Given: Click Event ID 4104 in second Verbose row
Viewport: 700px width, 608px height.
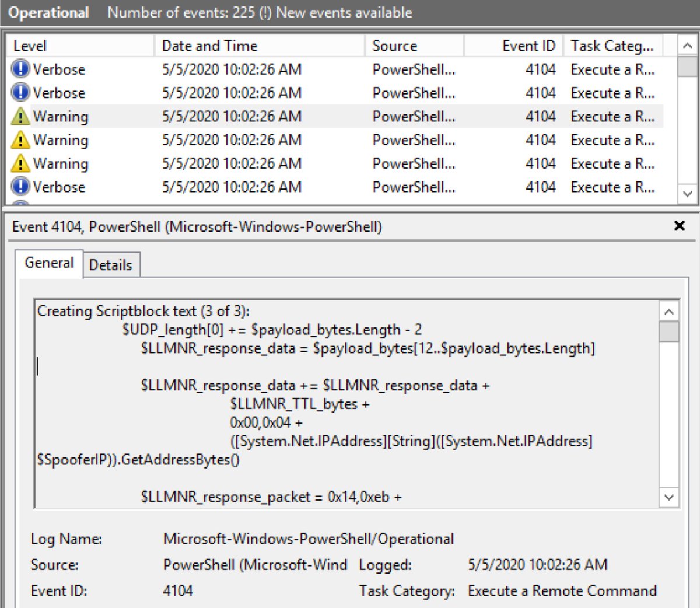Looking at the screenshot, I should [541, 93].
